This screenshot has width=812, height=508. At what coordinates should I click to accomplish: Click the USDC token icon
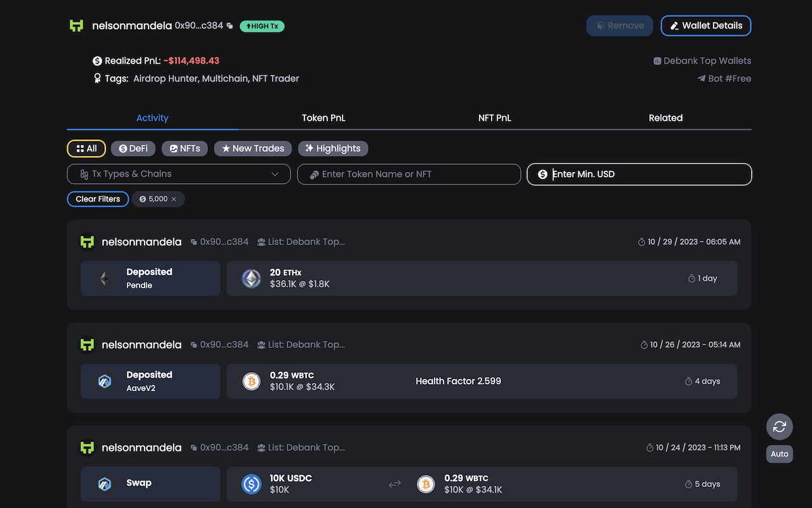[251, 484]
